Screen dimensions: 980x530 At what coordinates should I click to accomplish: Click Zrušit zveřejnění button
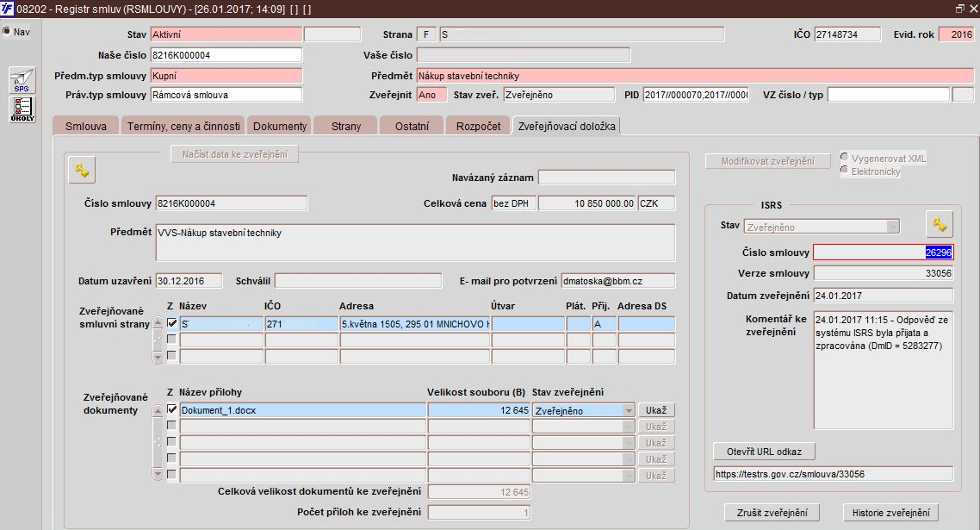tap(772, 513)
